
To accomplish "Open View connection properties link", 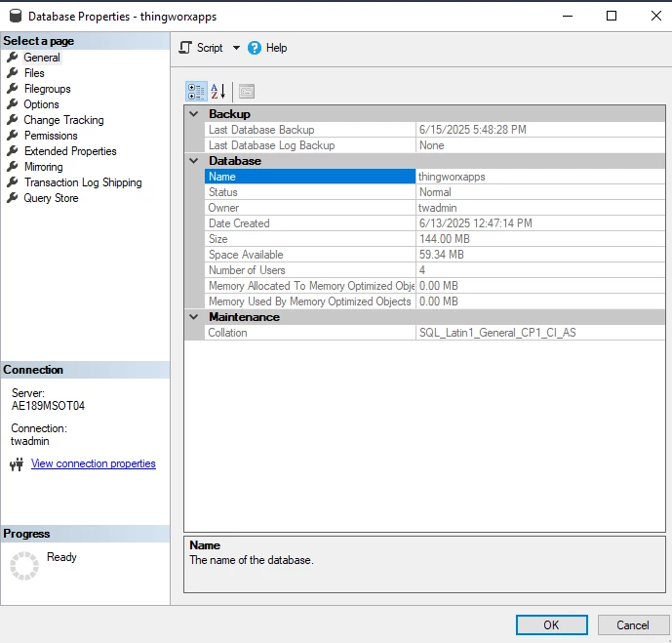I will tap(93, 463).
